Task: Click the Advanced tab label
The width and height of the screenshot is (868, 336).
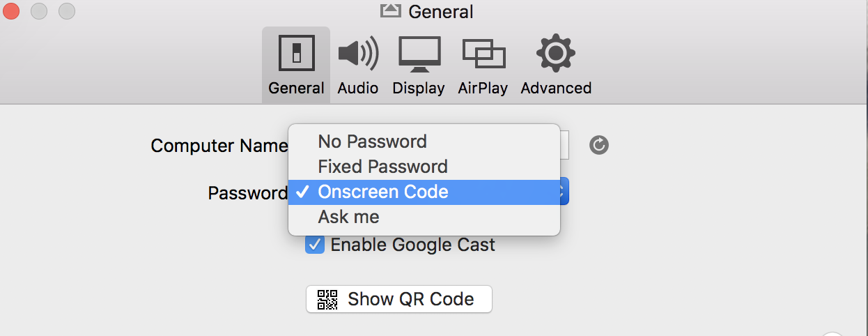Action: click(555, 88)
